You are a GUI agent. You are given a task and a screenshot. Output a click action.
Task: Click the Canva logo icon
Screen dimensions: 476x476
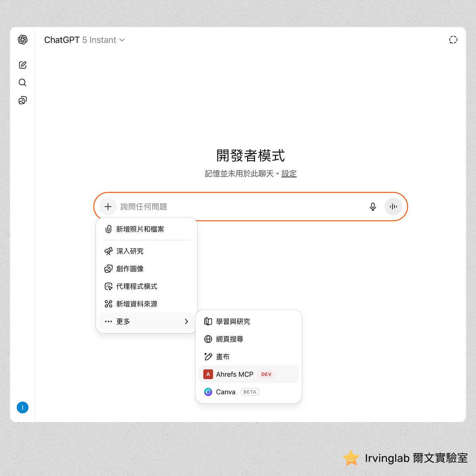click(208, 392)
